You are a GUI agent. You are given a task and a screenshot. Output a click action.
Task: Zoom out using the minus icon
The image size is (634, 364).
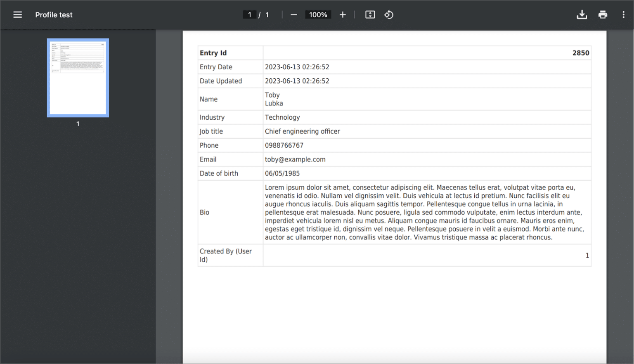[293, 14]
